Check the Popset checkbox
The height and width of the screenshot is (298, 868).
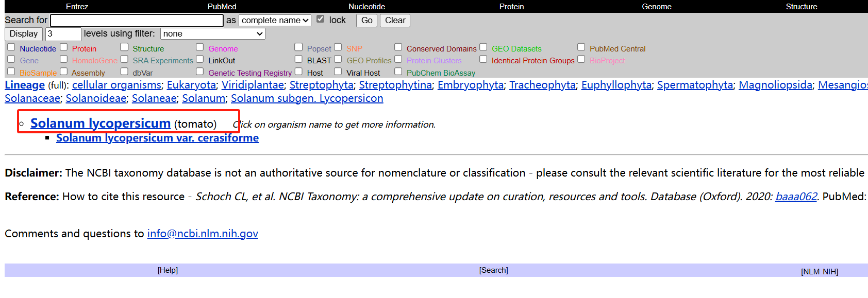(298, 47)
